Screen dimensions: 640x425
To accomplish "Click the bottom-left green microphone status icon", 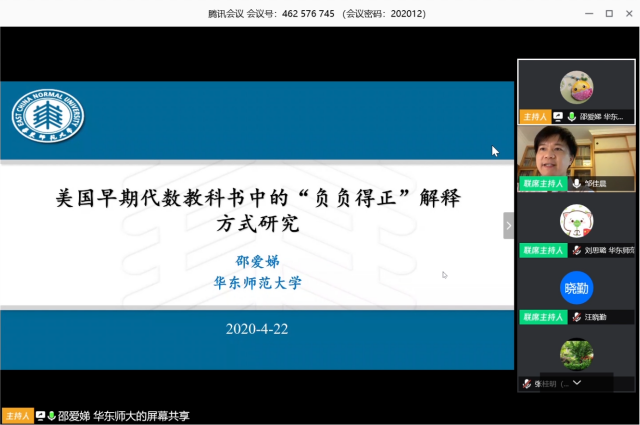I will click(51, 416).
